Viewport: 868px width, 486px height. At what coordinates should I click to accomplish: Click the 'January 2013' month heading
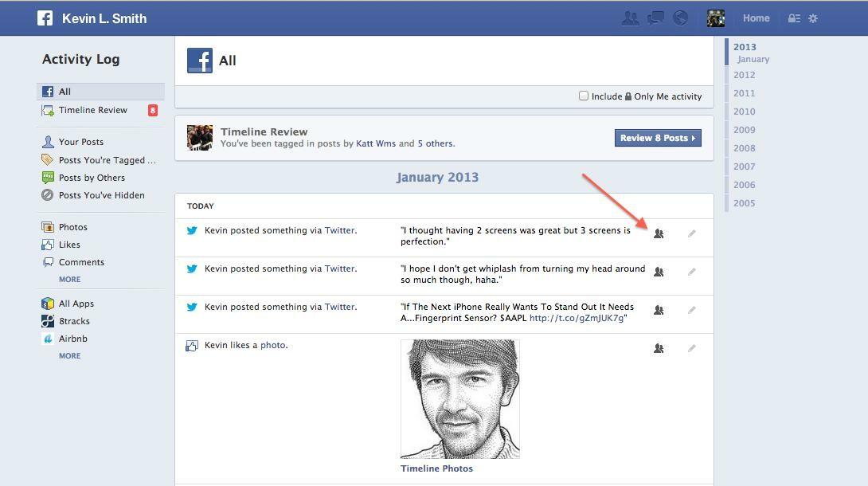point(437,177)
